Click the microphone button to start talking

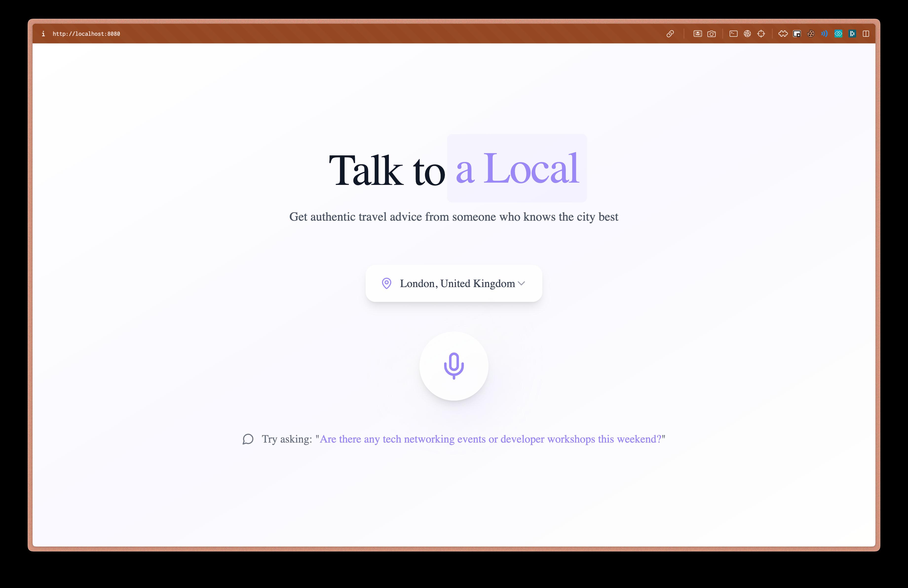pyautogui.click(x=454, y=366)
